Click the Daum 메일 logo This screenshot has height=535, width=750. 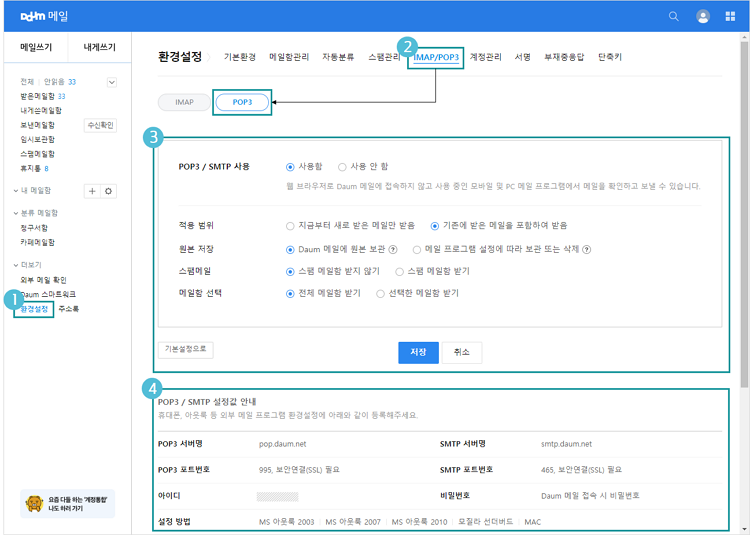(47, 16)
